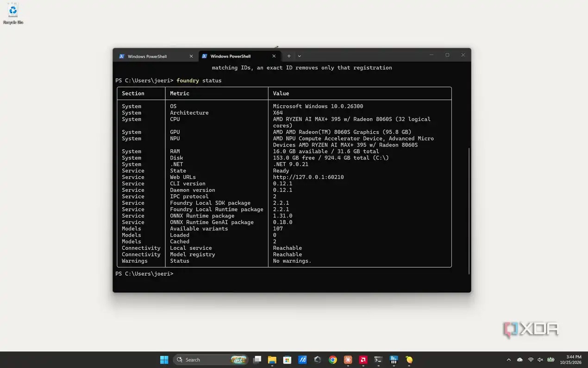Screen dimensions: 588x368
Task: Open the gray cube app on taskbar
Action: click(318, 360)
